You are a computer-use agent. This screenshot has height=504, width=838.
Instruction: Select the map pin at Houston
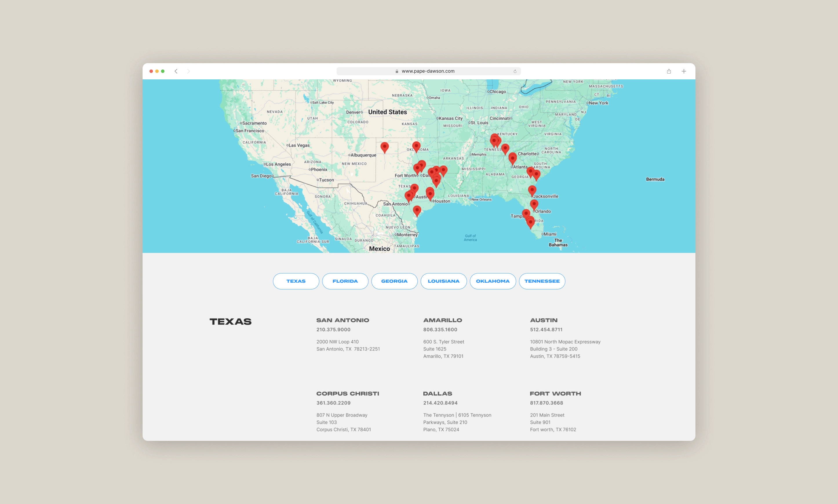pyautogui.click(x=430, y=194)
